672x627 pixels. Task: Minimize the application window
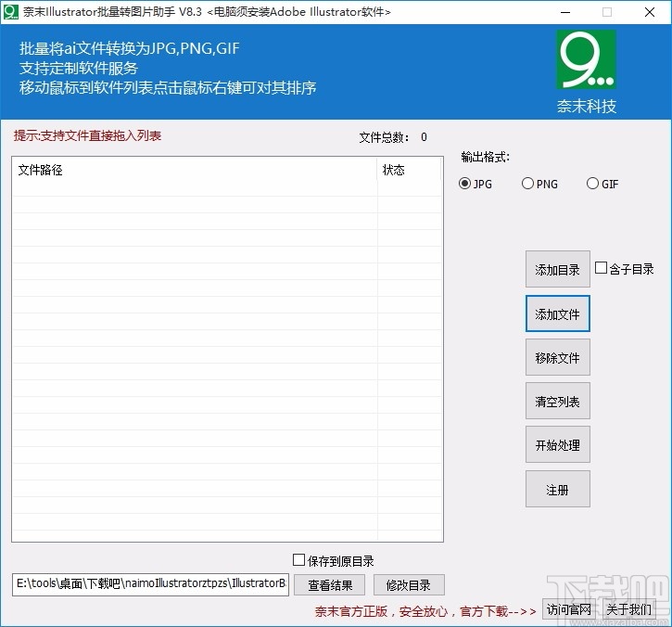[565, 12]
